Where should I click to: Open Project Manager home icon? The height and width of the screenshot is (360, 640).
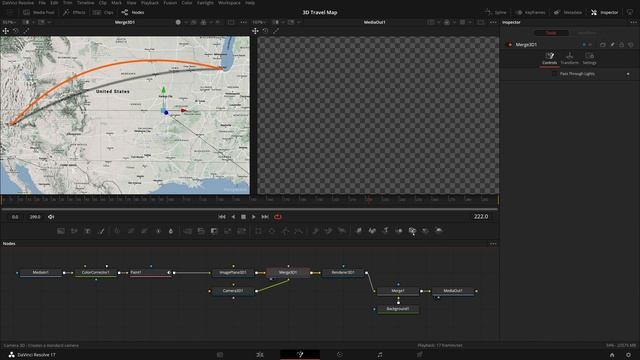612,355
